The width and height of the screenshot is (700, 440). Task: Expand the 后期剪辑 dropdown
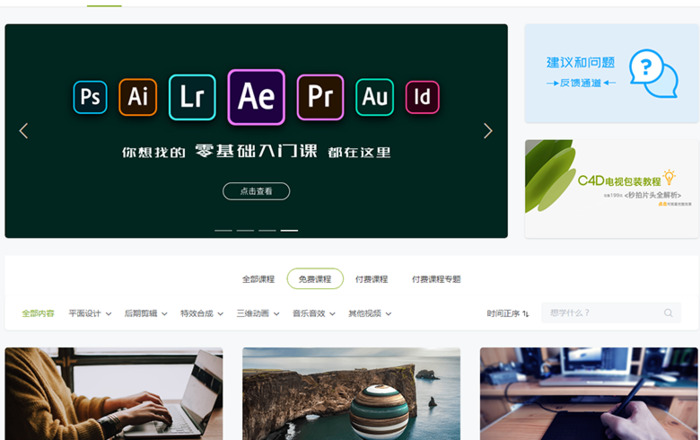tap(146, 313)
